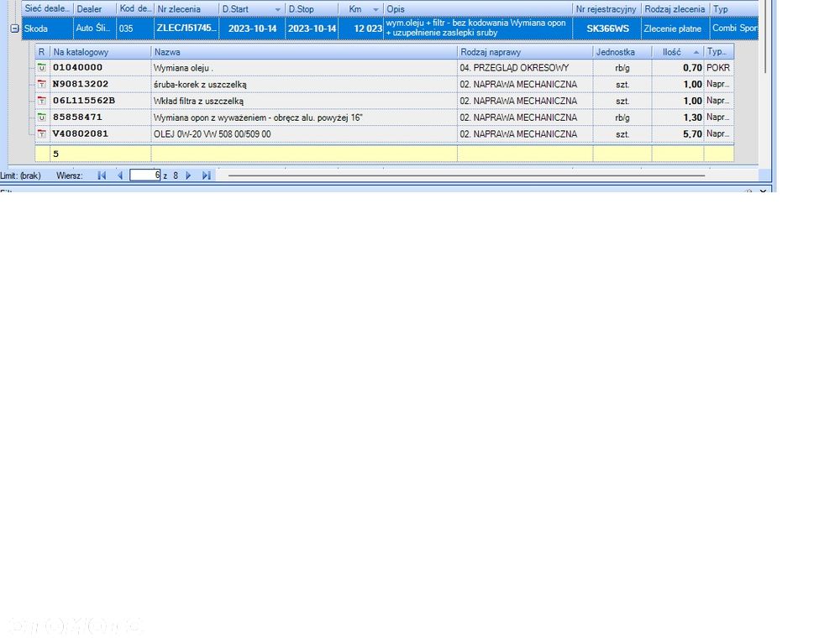Click the vertical scrollbar on right
Image resolution: width=840 pixels, height=643 pixels.
(x=765, y=37)
